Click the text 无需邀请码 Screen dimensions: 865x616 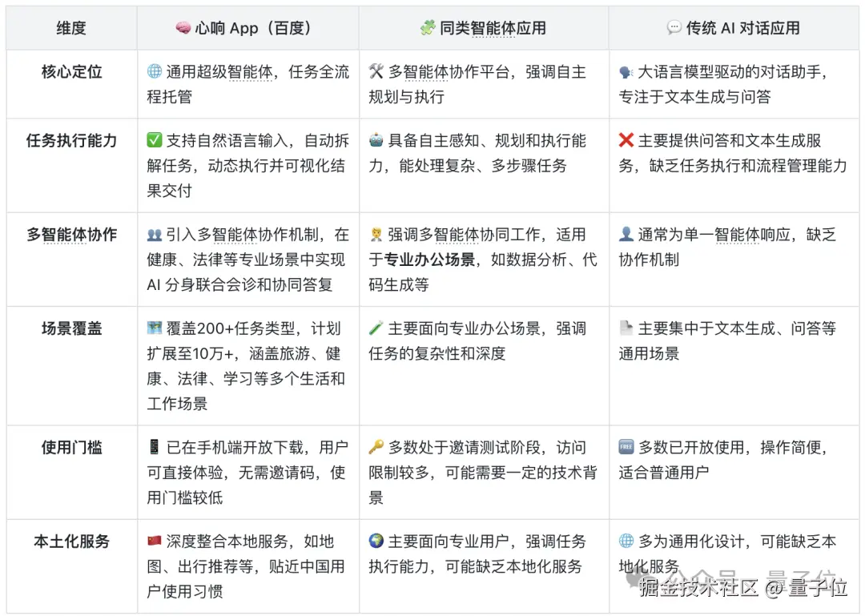276,473
